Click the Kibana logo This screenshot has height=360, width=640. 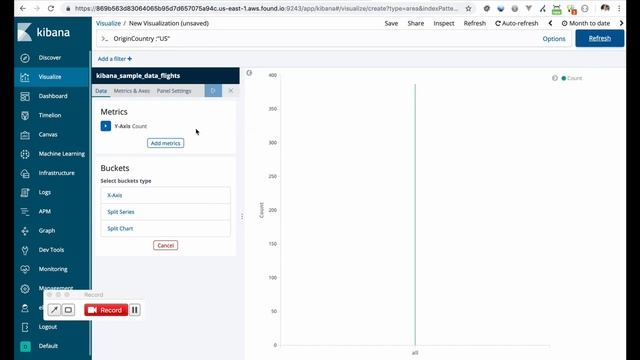(44, 32)
